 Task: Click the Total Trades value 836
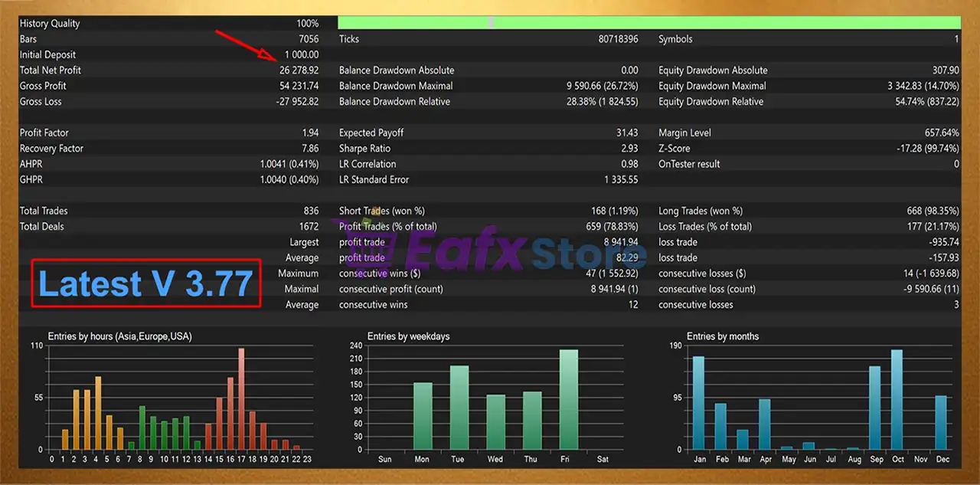310,211
